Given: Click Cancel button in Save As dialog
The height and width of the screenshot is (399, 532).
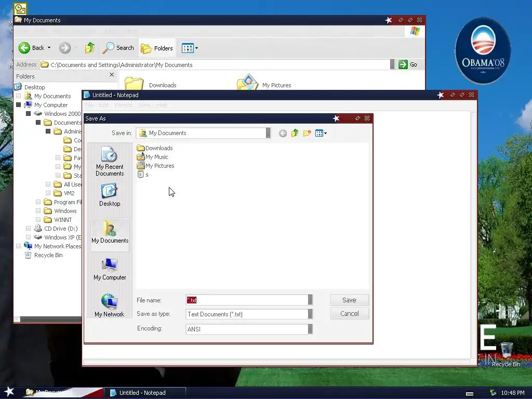Looking at the screenshot, I should coord(349,313).
